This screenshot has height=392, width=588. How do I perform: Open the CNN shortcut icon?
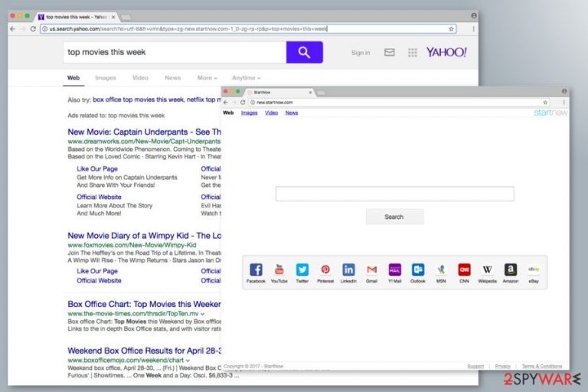click(x=464, y=269)
